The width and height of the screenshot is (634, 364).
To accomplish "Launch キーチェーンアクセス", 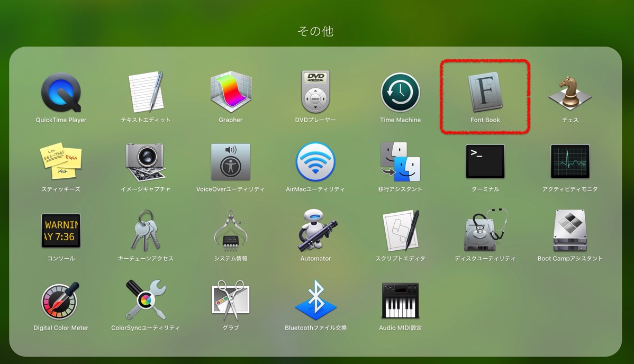I will [x=146, y=231].
